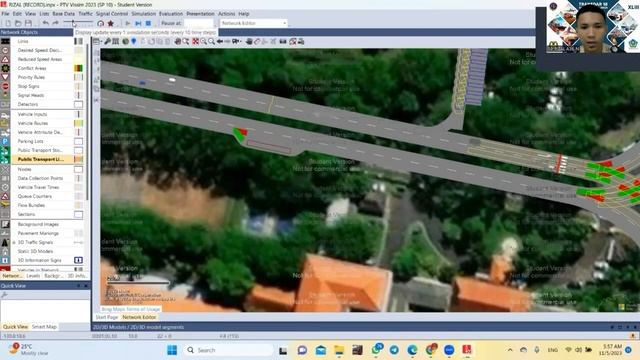Open the Conflict Areas color swatch

click(x=78, y=68)
